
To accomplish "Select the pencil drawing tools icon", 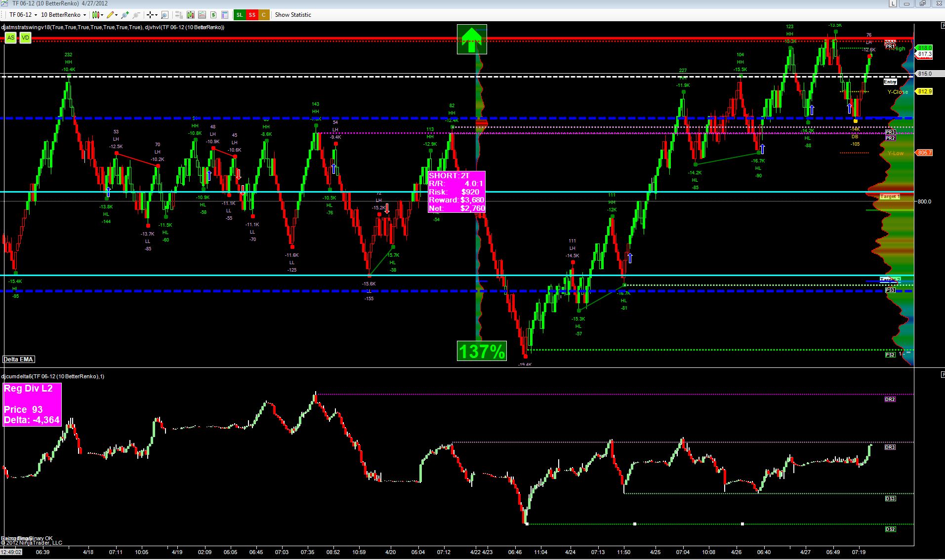I will point(110,15).
